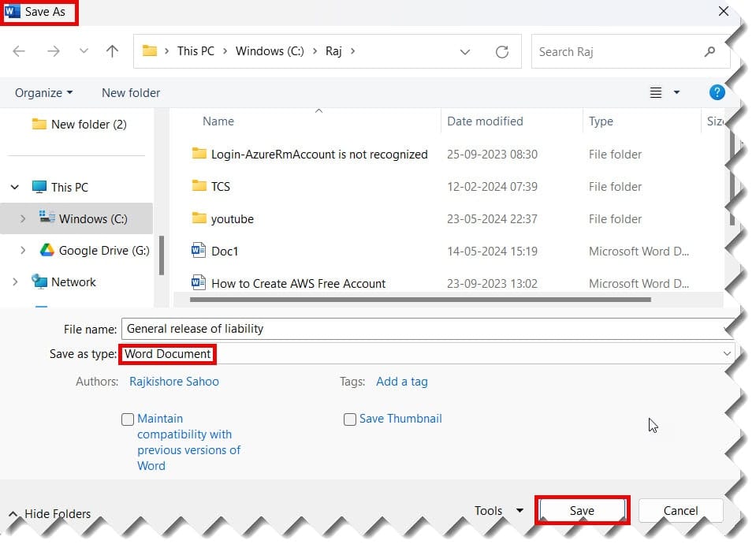
Task: Open the Save as type dropdown
Action: [x=727, y=354]
